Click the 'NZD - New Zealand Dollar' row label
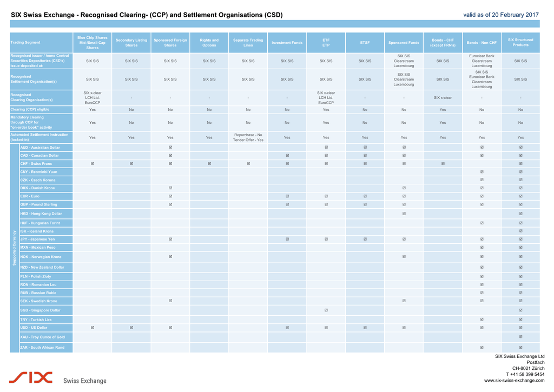 (x=47, y=267)
